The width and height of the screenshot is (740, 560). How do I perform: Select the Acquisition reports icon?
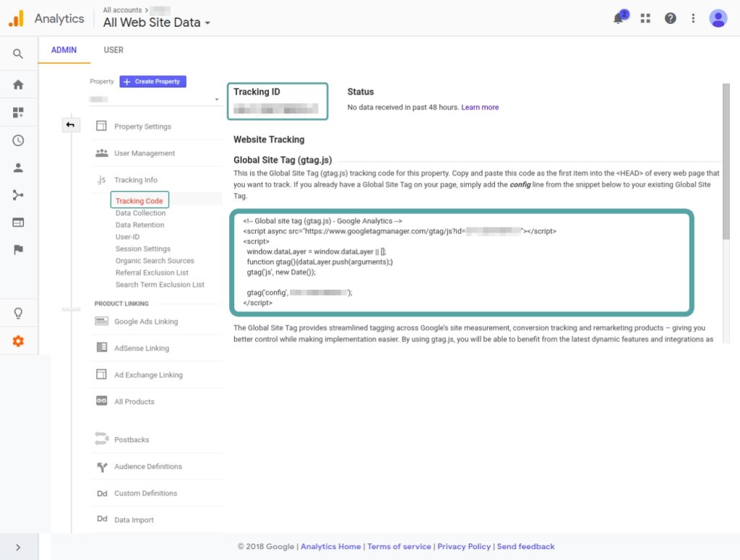[x=17, y=194]
